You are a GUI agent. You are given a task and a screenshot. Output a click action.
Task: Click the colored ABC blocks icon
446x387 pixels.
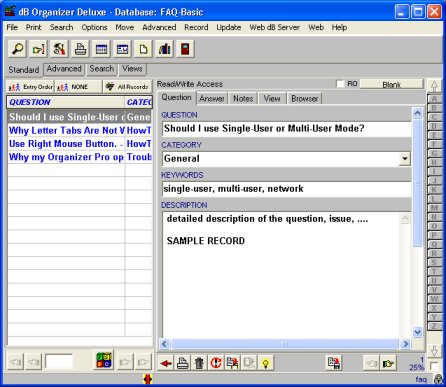(x=104, y=360)
